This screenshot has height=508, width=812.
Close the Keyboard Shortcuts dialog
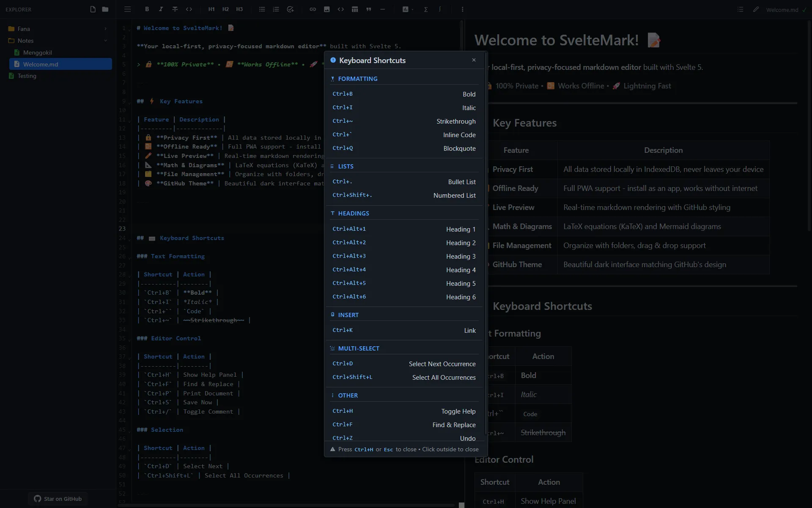click(474, 60)
